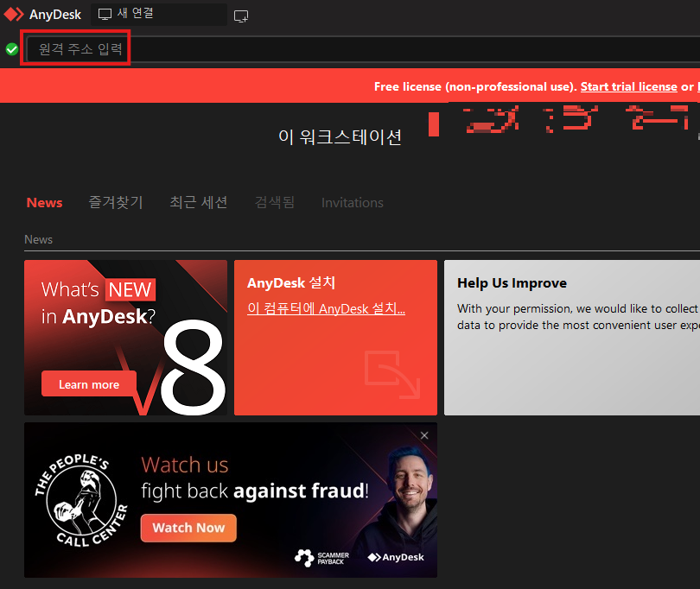Switch to the 즐겨찾기 tab
Screen dimensions: 700x589
[x=116, y=203]
